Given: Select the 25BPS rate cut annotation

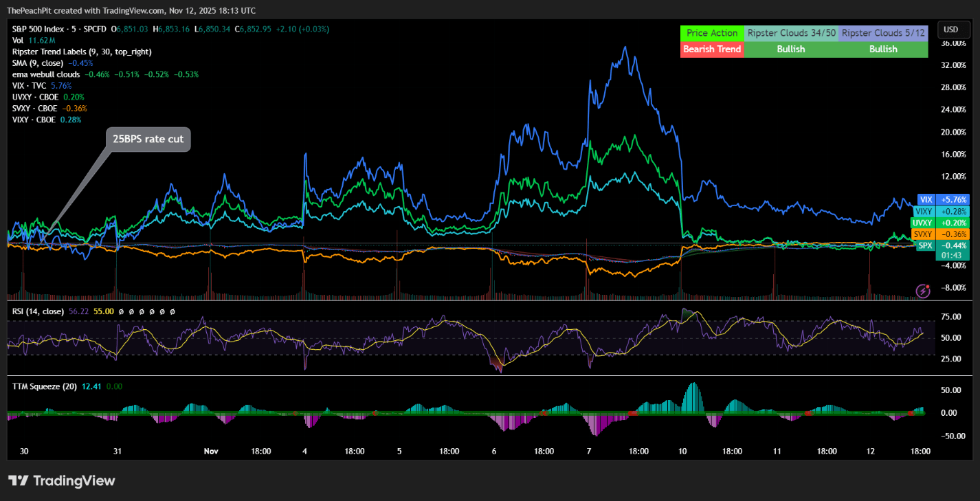Looking at the screenshot, I should [148, 140].
